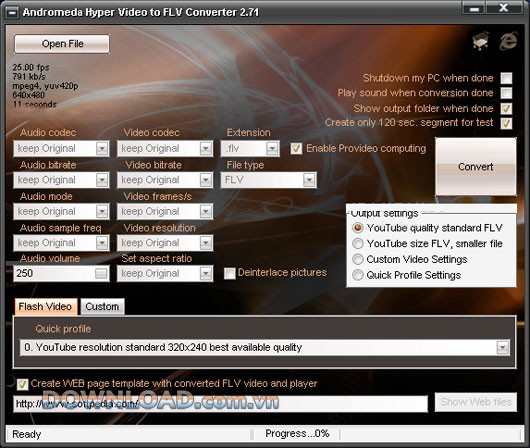
Task: Untick Create WEB page template checkbox
Action: click(22, 384)
